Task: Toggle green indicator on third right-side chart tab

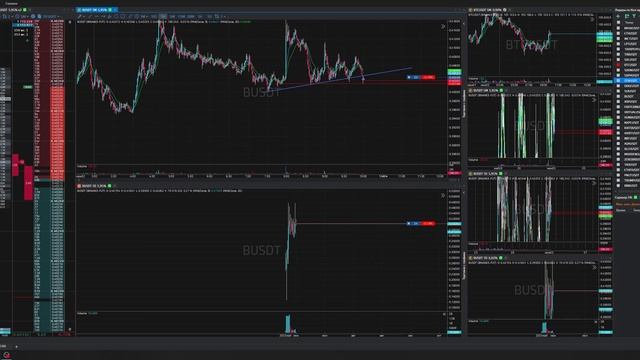Action: click(x=501, y=173)
